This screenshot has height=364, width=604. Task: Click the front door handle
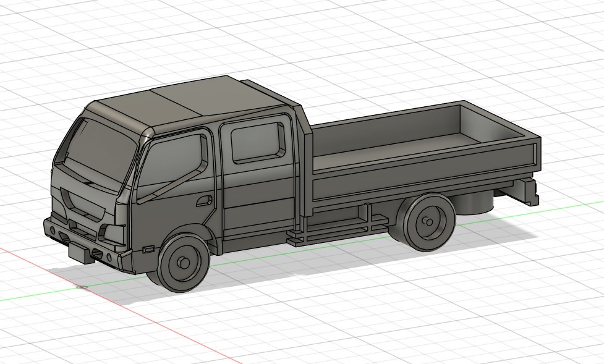pyautogui.click(x=204, y=201)
